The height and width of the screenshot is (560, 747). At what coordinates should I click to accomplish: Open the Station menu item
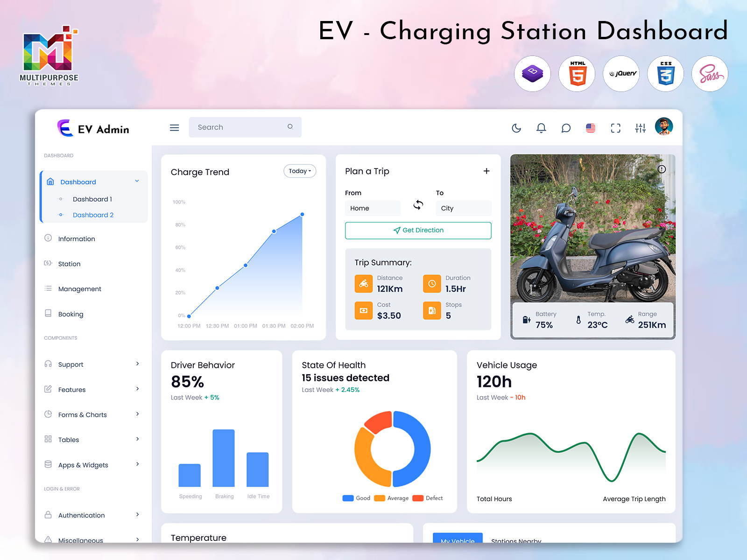[69, 264]
